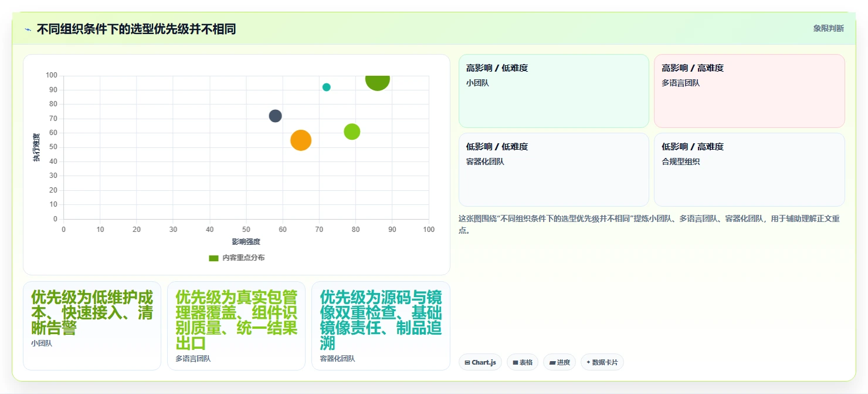The image size is (868, 394).
Task: Click 容器化团队 text in quadrant card
Action: tap(485, 161)
